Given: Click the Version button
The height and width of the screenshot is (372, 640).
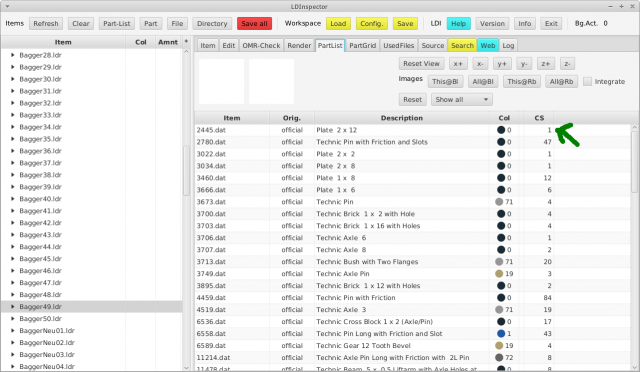Looking at the screenshot, I should (x=492, y=24).
